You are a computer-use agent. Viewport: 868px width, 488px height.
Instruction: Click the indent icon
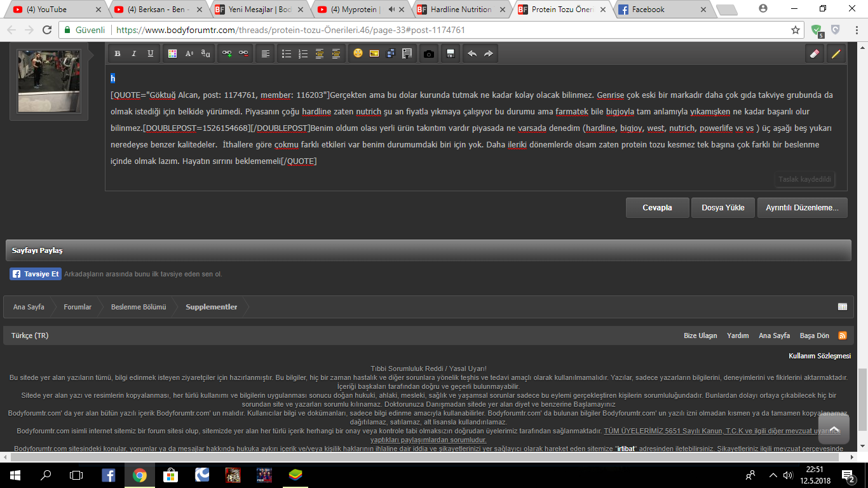coord(336,54)
